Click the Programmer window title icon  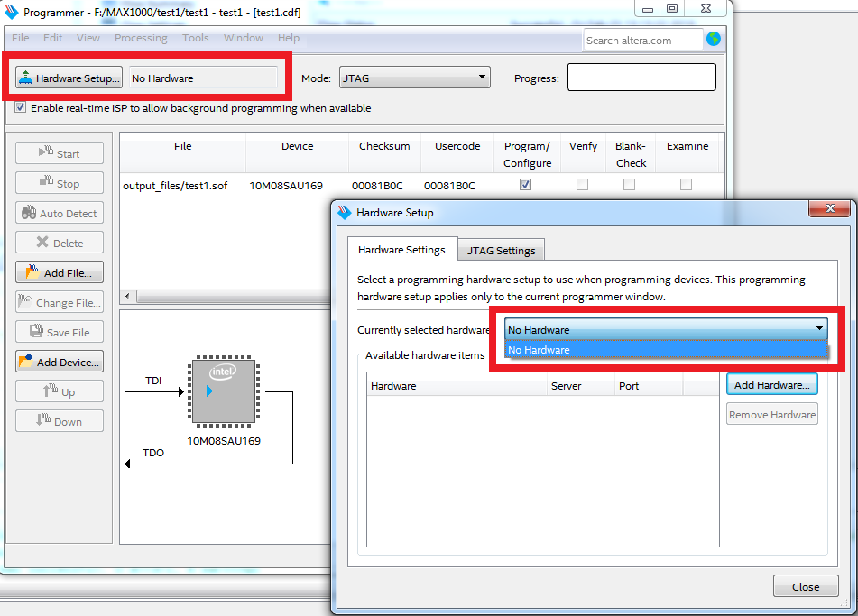coord(12,12)
